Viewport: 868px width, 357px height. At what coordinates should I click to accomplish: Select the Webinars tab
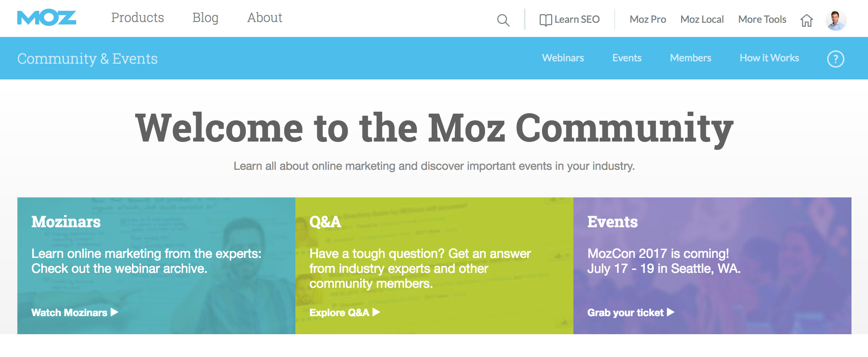[563, 58]
